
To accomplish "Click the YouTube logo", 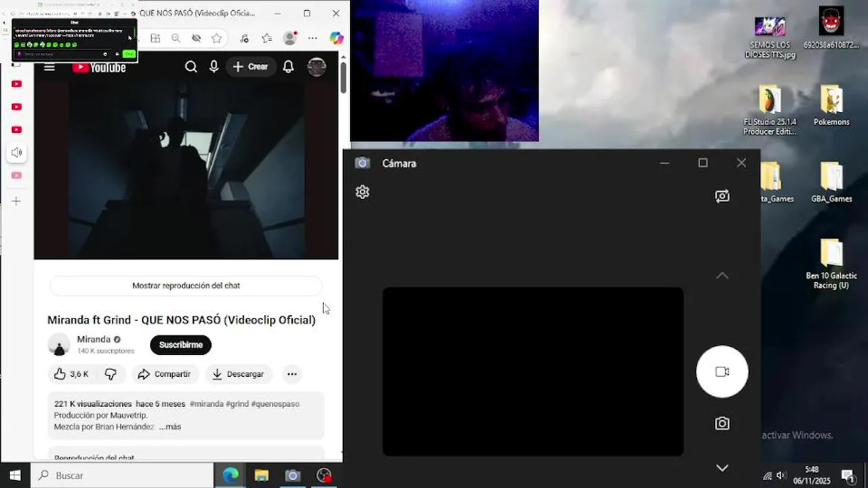I will click(99, 67).
